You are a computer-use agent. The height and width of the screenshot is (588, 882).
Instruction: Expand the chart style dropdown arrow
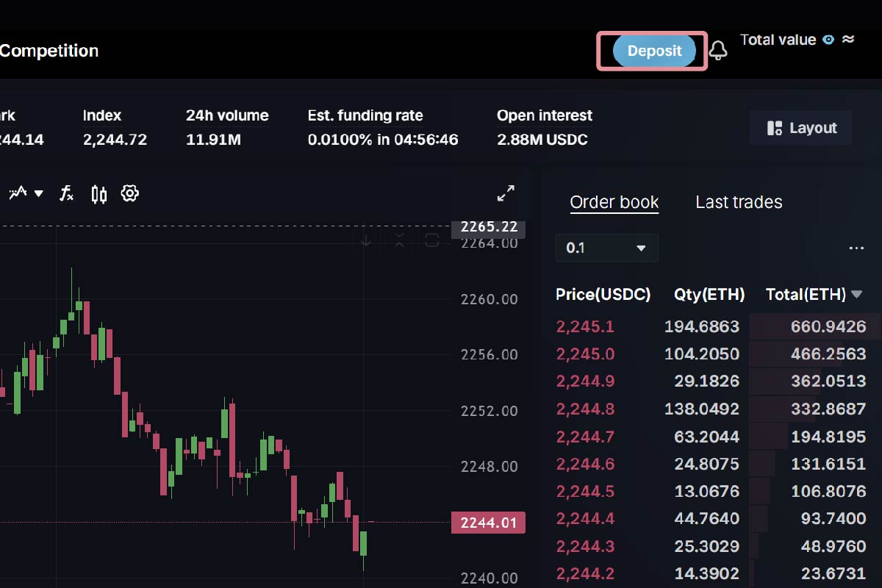pos(39,194)
